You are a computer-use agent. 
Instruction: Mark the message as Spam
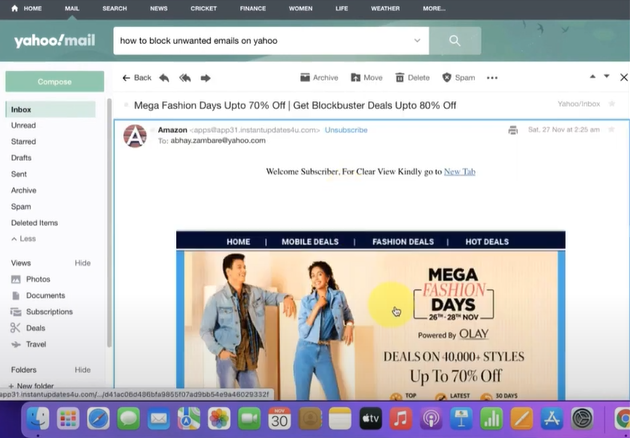tap(458, 78)
